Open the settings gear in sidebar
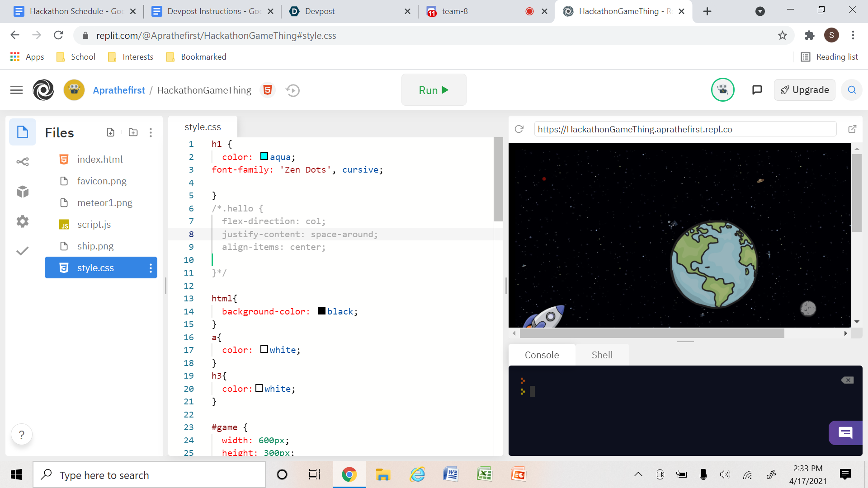This screenshot has height=488, width=868. point(23,221)
